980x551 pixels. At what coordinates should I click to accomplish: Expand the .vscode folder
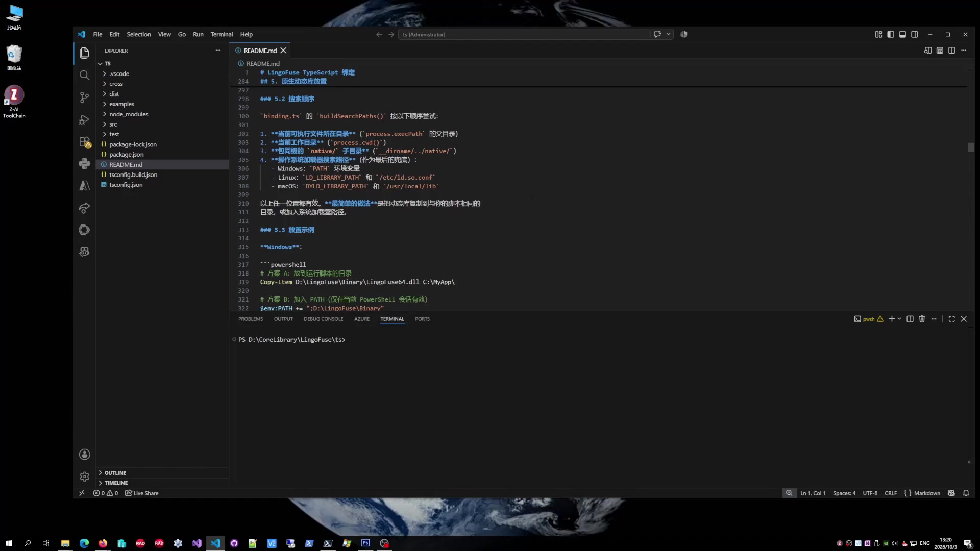click(x=162, y=74)
